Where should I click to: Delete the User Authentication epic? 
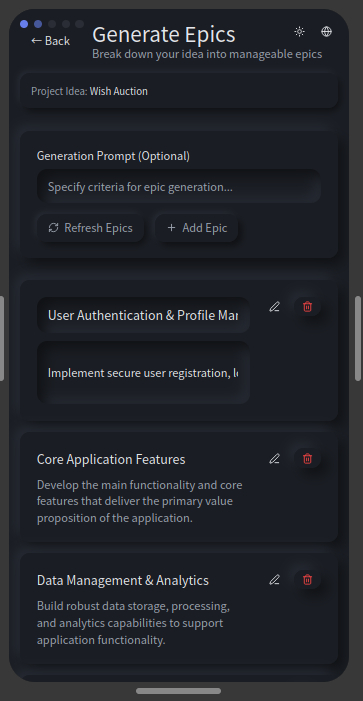tap(308, 307)
